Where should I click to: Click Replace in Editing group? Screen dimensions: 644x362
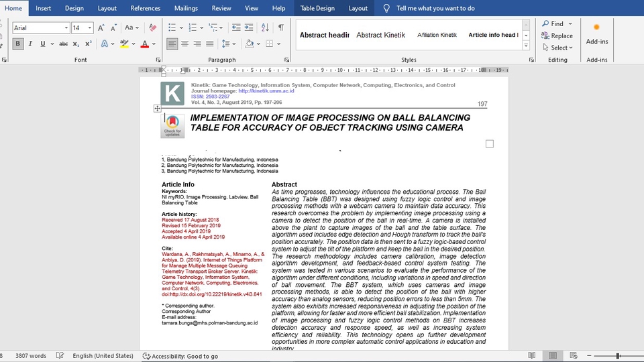[x=557, y=36]
